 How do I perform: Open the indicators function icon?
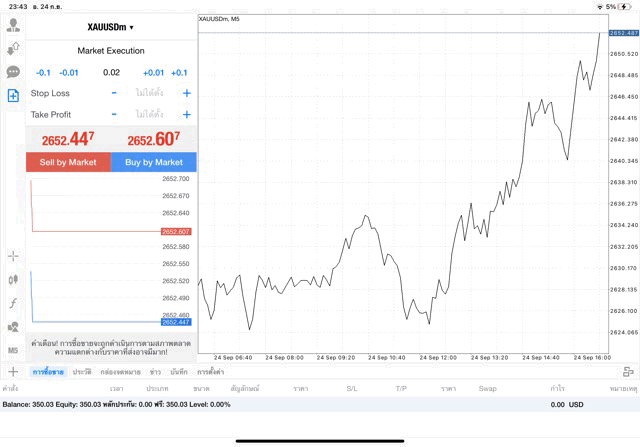tap(13, 303)
